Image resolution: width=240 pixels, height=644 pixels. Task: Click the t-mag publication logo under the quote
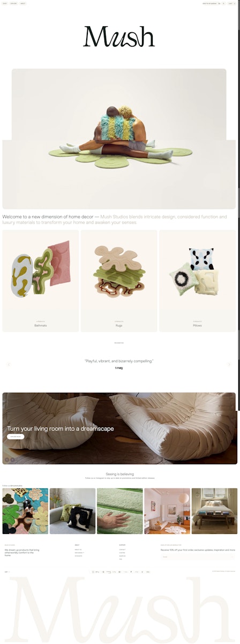click(119, 368)
